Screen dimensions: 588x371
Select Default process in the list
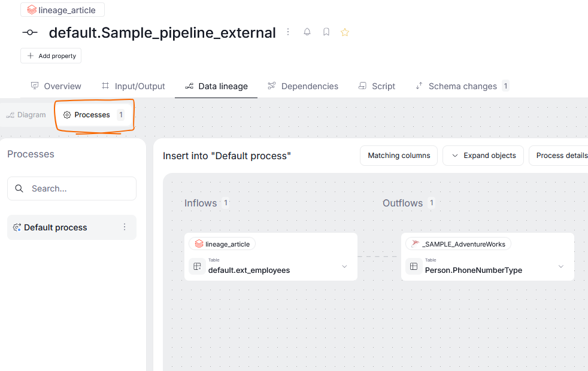click(x=72, y=227)
